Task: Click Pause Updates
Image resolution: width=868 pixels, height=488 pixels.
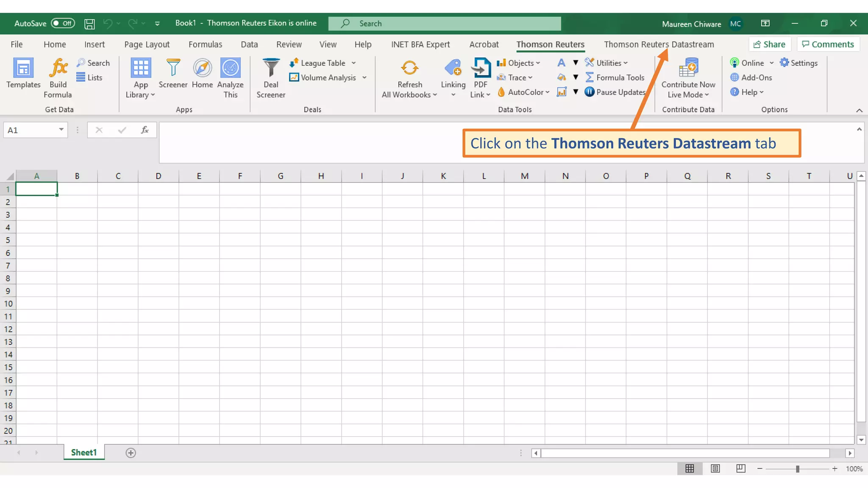Action: click(615, 92)
